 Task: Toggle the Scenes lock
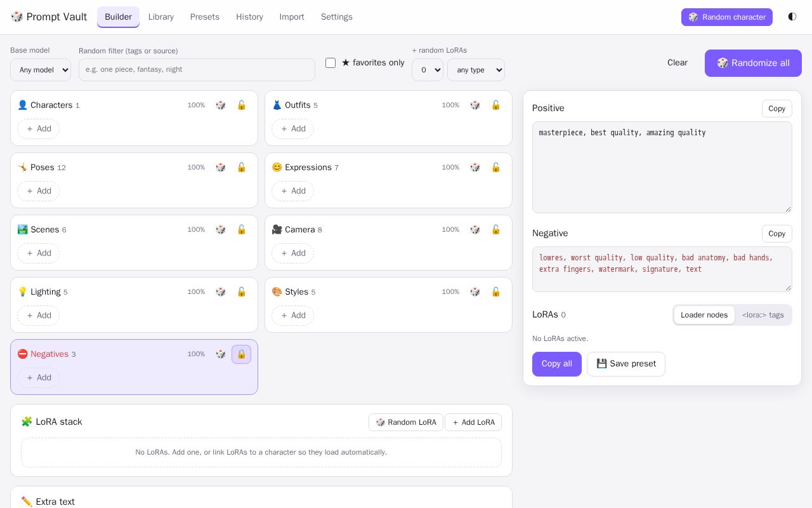coord(242,230)
